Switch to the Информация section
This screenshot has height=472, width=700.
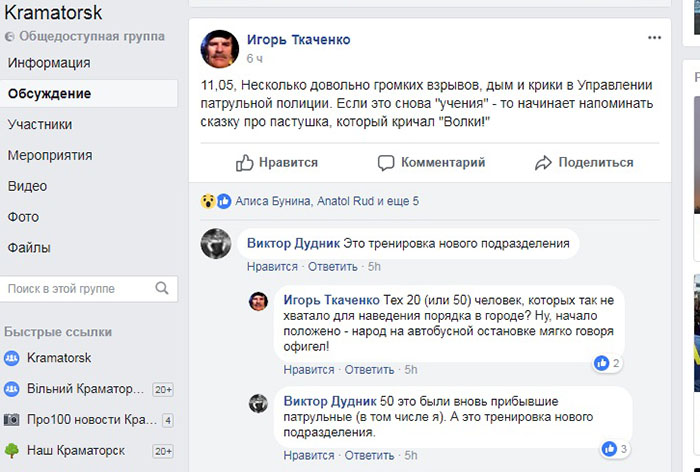pyautogui.click(x=49, y=63)
